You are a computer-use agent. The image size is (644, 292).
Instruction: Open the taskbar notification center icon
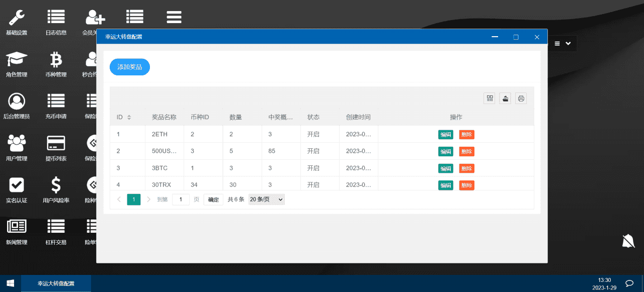click(629, 283)
